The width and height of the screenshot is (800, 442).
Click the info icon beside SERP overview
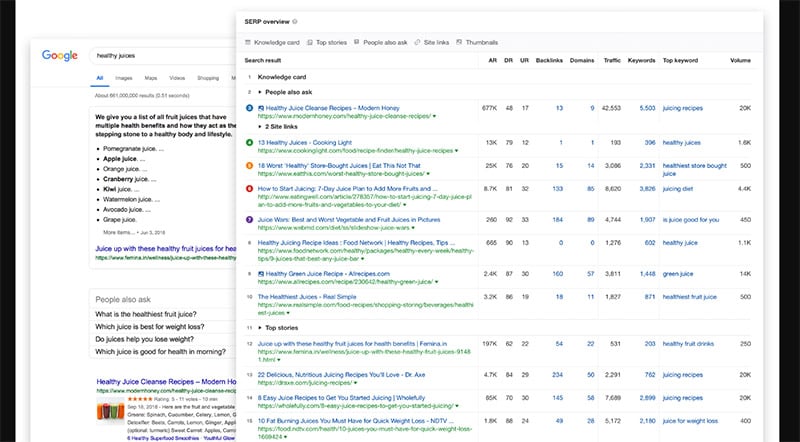(x=294, y=21)
